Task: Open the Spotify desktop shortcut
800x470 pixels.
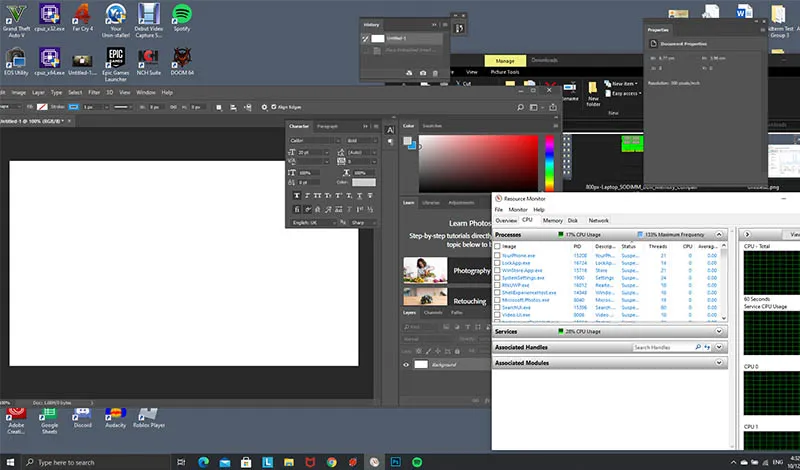Action: [x=181, y=15]
